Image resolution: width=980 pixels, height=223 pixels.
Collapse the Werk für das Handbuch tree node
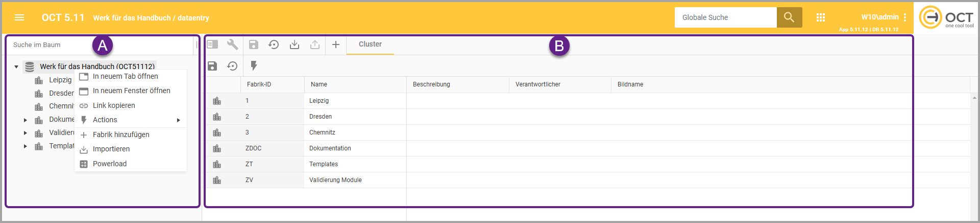click(16, 66)
